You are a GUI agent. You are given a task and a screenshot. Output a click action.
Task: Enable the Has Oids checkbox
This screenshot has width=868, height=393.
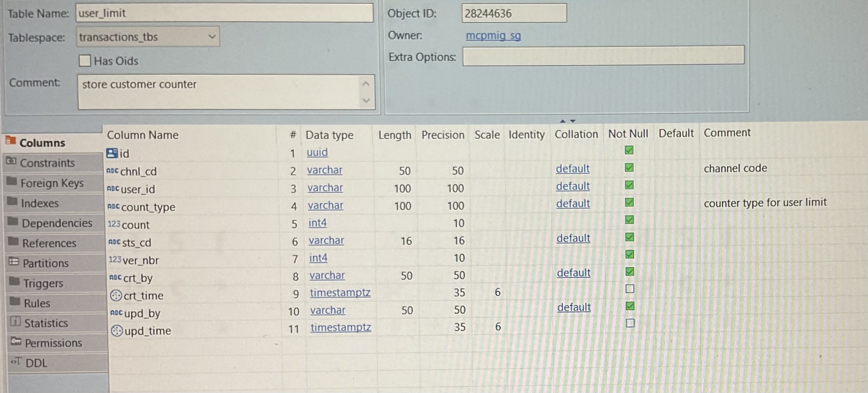85,61
